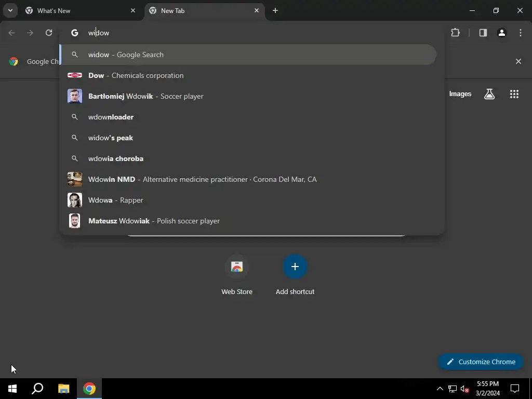Choose the widow's peak suggestion
The width and height of the screenshot is (532, 399).
(248, 138)
